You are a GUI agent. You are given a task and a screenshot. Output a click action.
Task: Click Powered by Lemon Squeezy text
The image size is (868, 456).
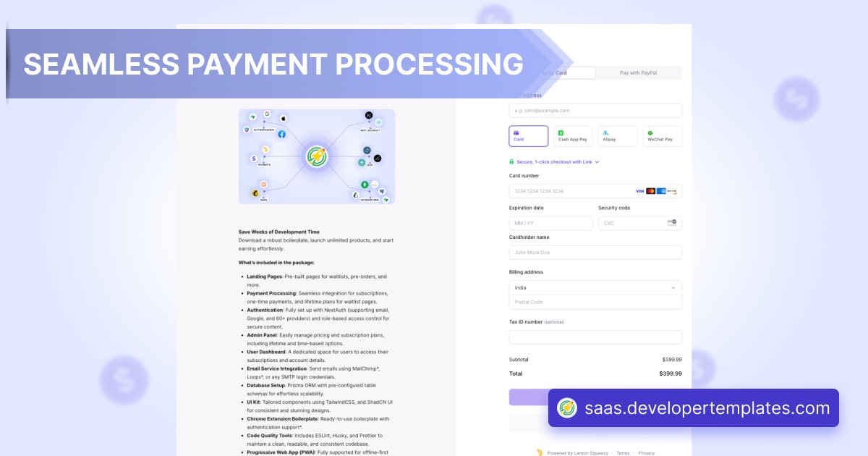tap(578, 453)
